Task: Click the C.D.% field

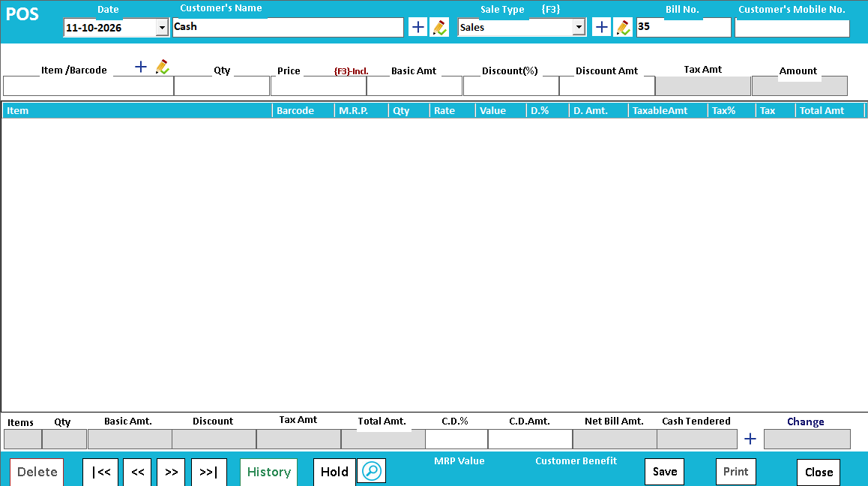Action: (456, 439)
